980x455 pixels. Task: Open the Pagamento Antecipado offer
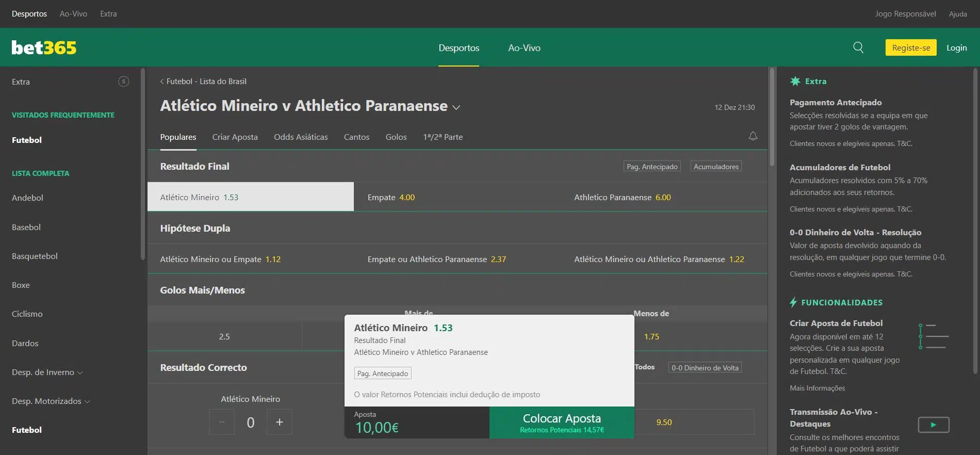pos(836,102)
